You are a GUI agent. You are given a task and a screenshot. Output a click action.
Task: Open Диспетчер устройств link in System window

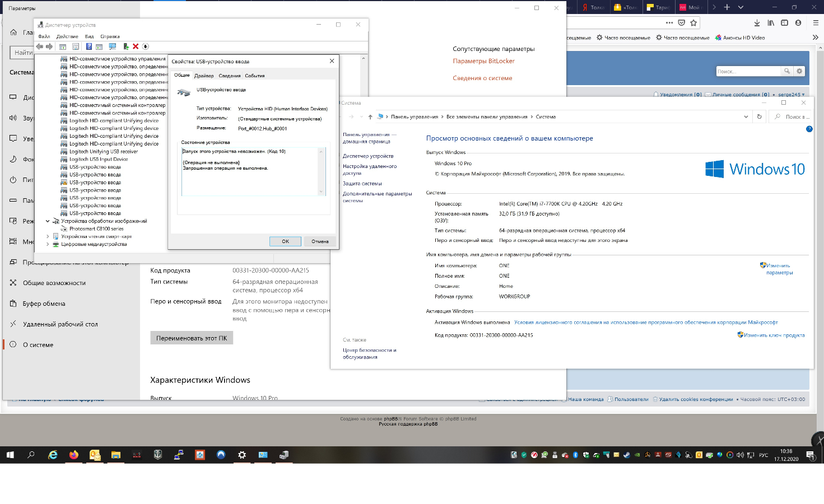point(368,156)
